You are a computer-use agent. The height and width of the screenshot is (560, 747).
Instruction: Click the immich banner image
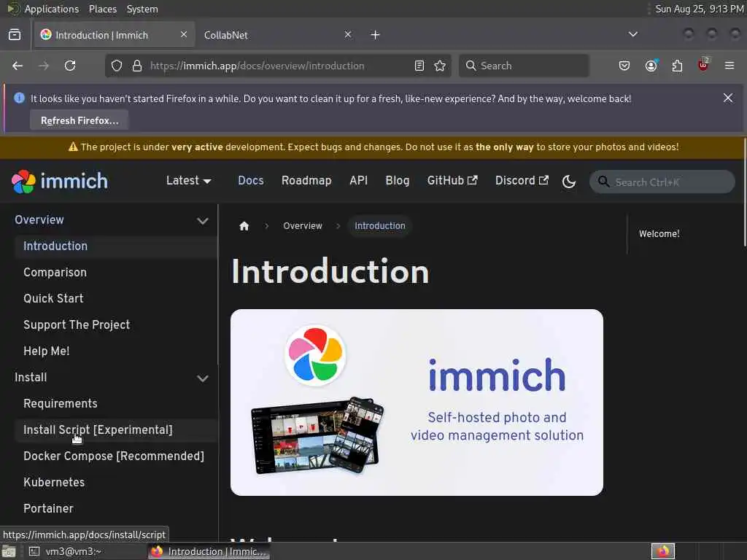tap(417, 402)
